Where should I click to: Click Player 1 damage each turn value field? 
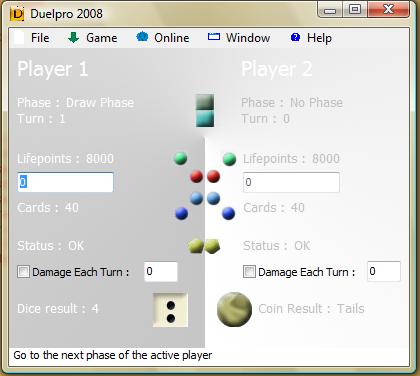161,272
